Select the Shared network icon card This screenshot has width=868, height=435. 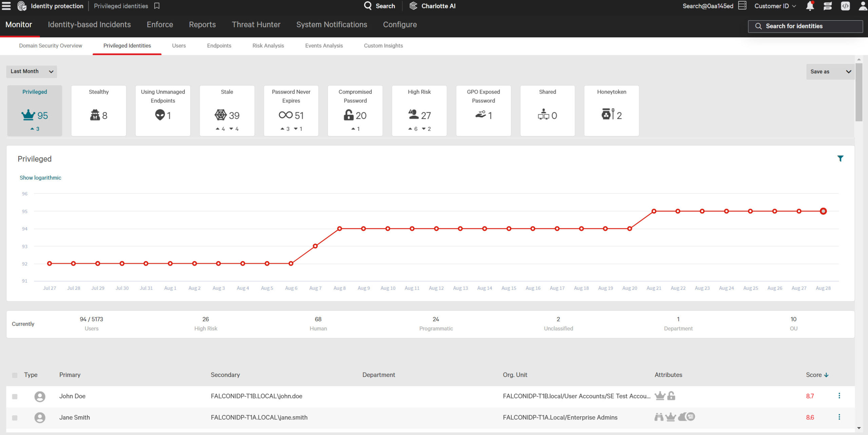[x=547, y=111]
